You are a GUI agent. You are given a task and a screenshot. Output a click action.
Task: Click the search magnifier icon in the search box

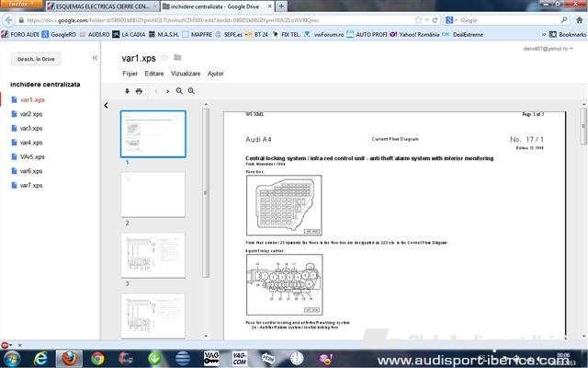563,20
